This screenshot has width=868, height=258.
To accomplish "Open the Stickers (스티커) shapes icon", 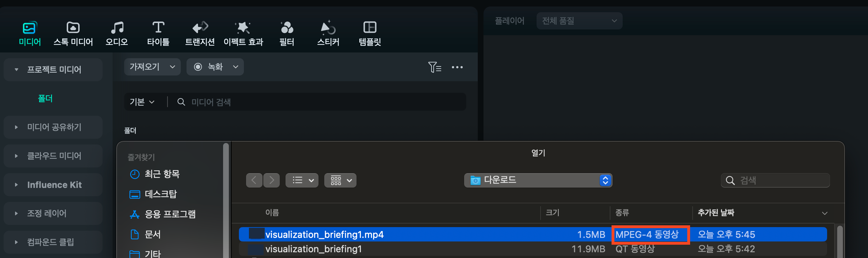I will coord(328,27).
